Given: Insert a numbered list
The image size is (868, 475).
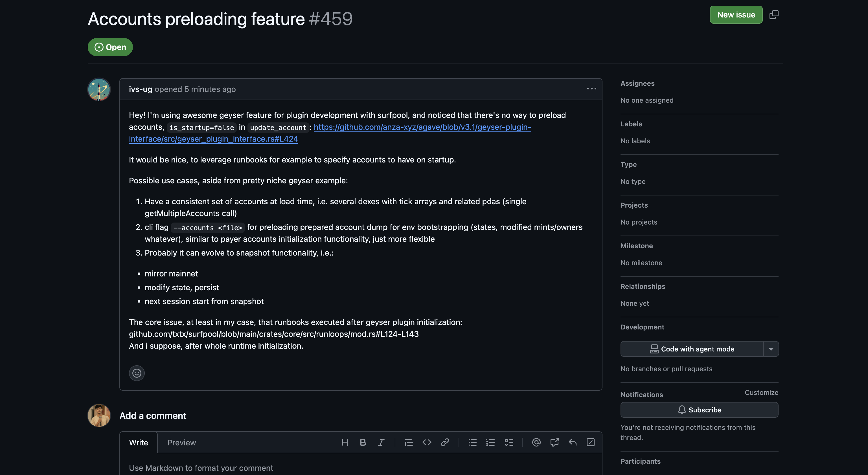Looking at the screenshot, I should pyautogui.click(x=491, y=442).
